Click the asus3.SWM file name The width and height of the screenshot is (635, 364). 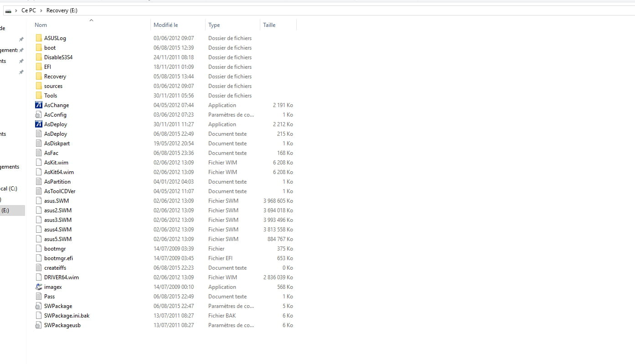click(x=58, y=220)
